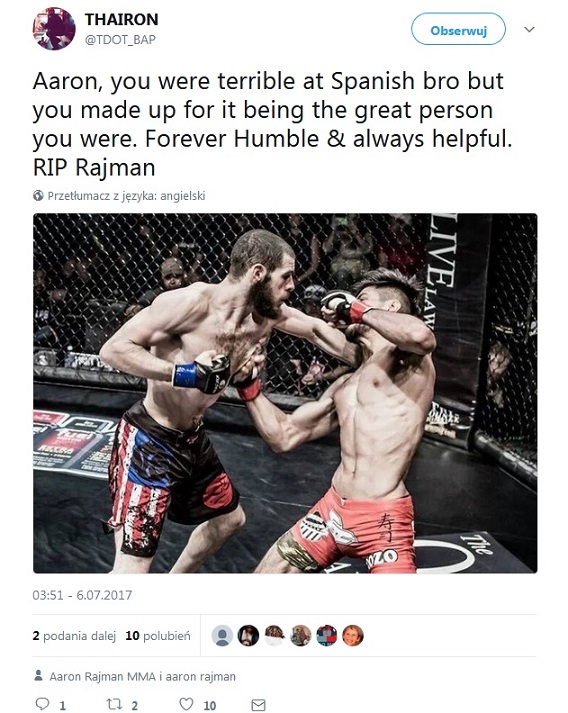Open the THAIRON display name link
Image resolution: width=568 pixels, height=713 pixels.
pyautogui.click(x=121, y=19)
